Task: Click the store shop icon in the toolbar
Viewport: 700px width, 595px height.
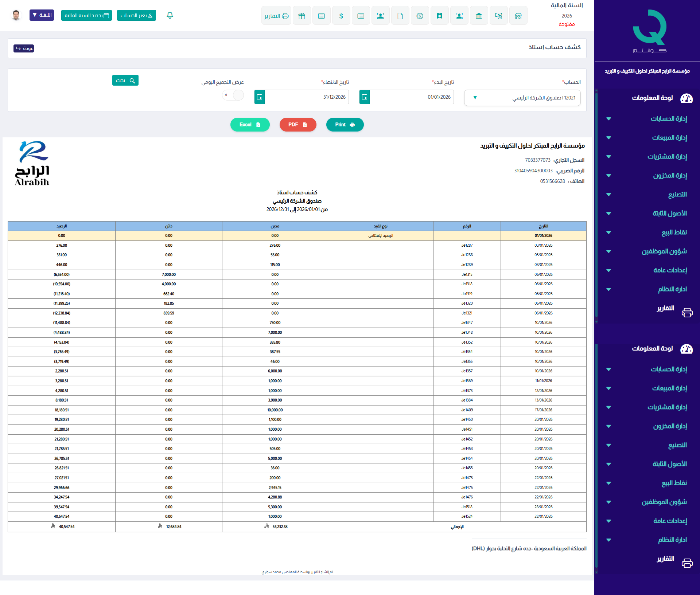Action: (x=518, y=16)
